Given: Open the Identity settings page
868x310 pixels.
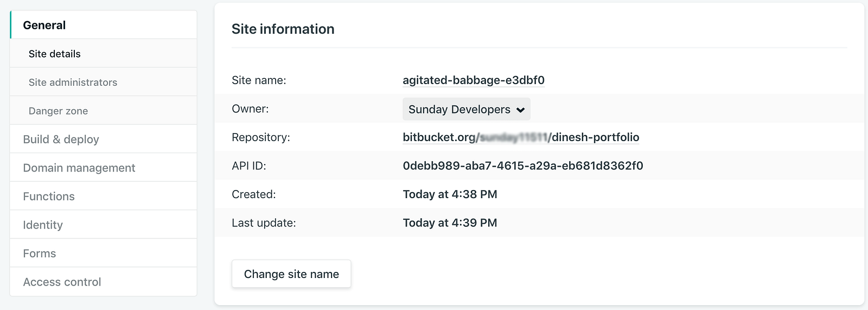Looking at the screenshot, I should click(x=43, y=225).
